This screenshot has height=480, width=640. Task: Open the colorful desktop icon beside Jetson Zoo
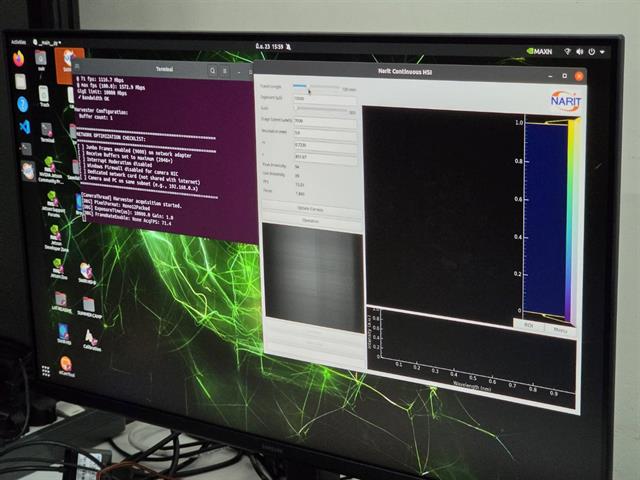click(87, 273)
